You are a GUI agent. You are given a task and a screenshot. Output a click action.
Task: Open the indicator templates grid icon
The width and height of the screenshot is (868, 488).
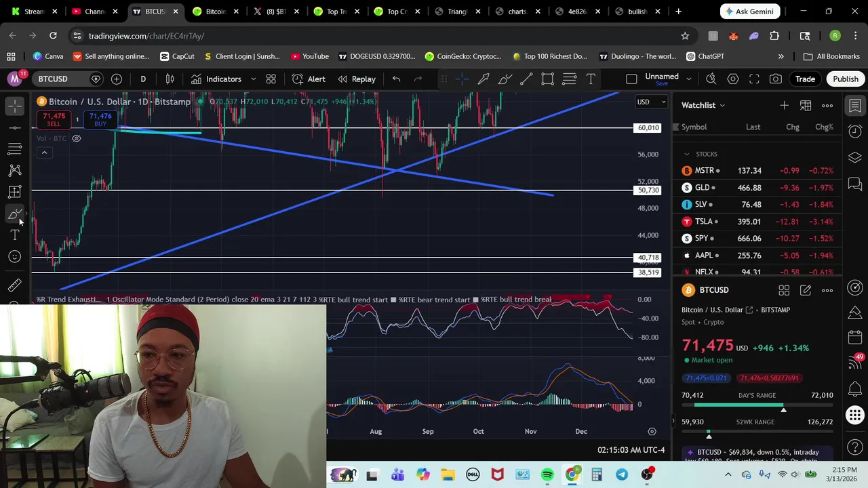coord(271,79)
